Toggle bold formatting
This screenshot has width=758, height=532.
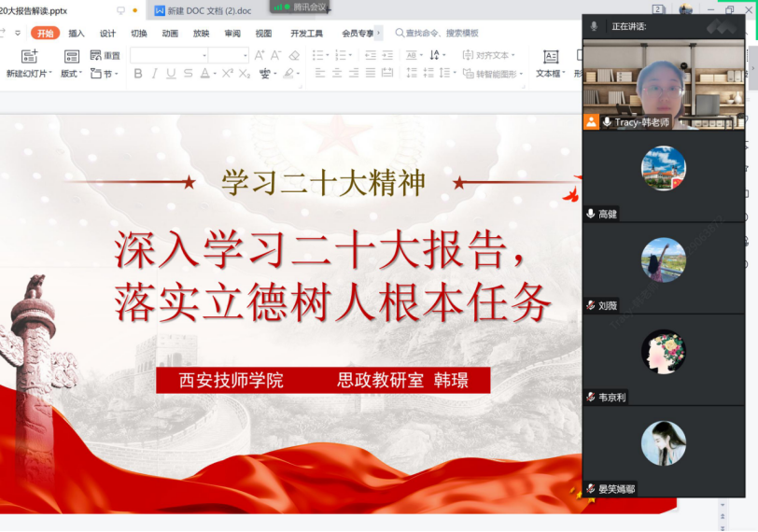click(x=138, y=74)
